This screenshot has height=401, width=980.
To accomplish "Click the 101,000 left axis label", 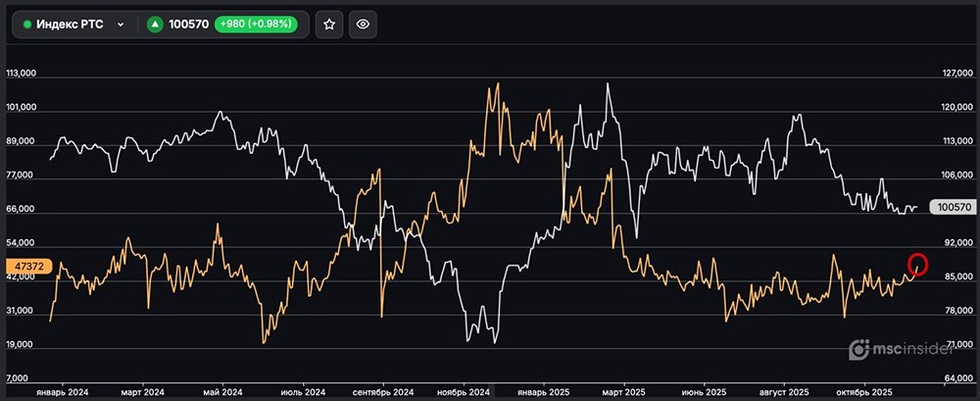I will click(x=21, y=108).
